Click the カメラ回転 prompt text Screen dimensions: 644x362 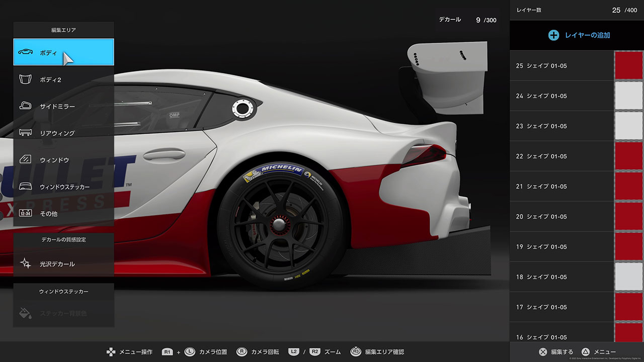coord(265,352)
